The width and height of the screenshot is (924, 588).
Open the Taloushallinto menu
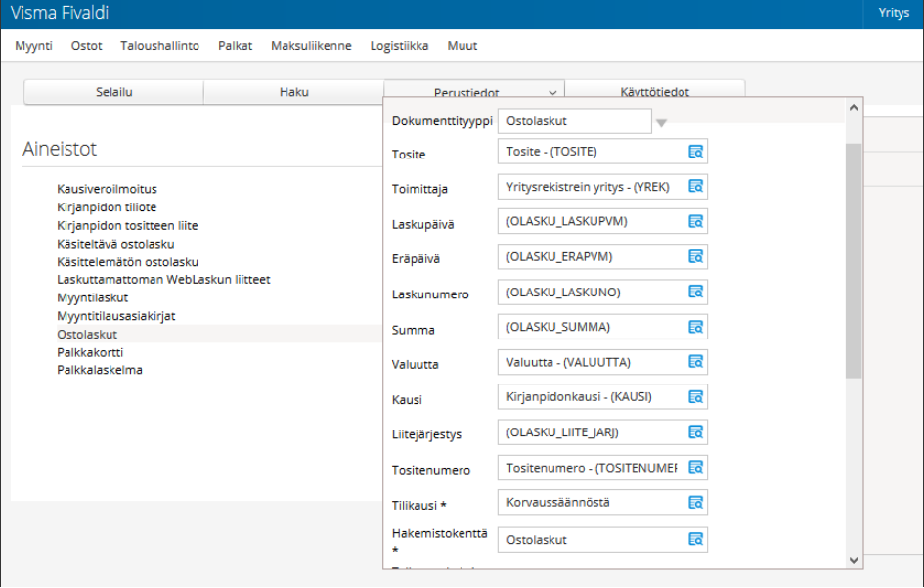click(x=159, y=46)
